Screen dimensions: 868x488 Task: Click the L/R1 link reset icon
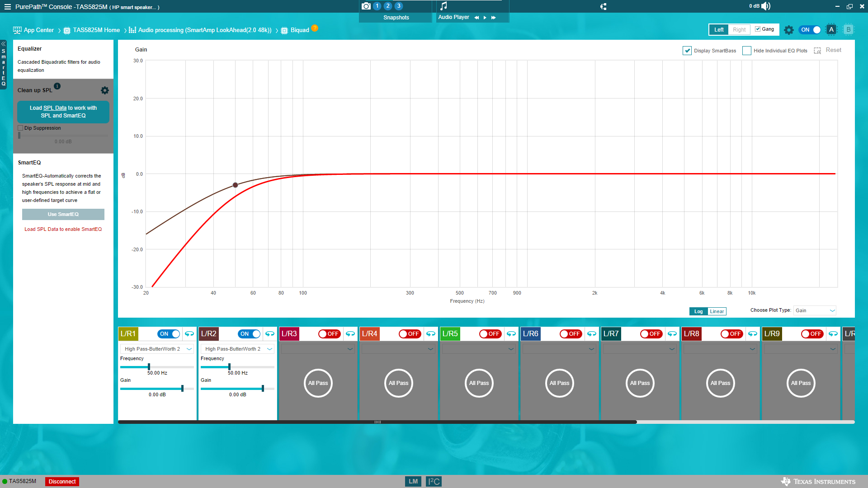[189, 334]
